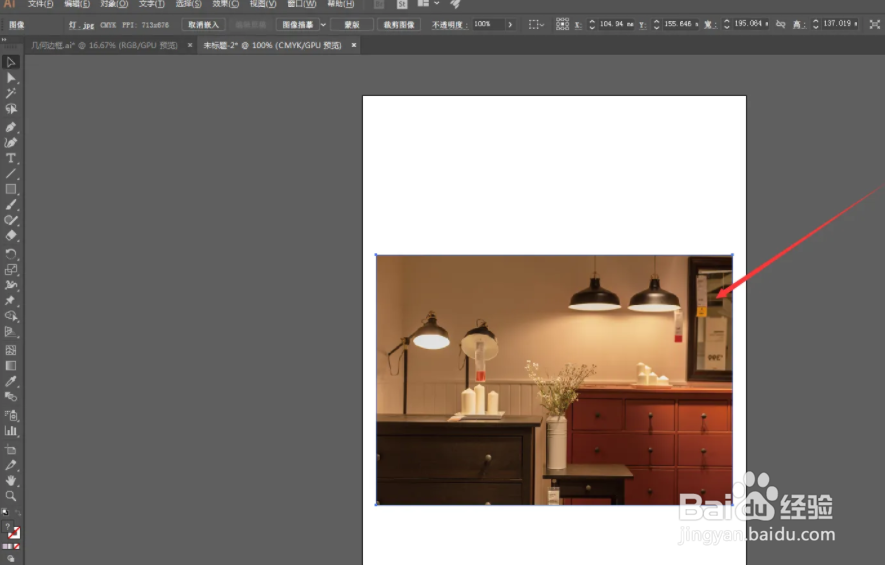Expand the opacity slider arrow

(x=510, y=24)
